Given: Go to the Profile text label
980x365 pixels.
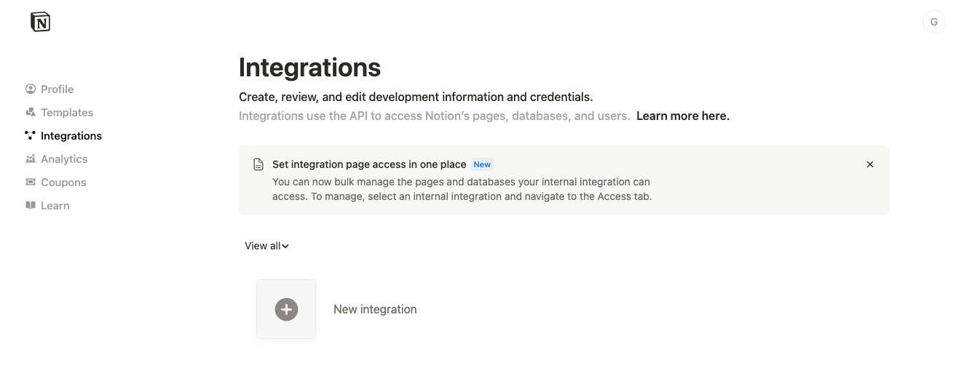Looking at the screenshot, I should tap(57, 89).
